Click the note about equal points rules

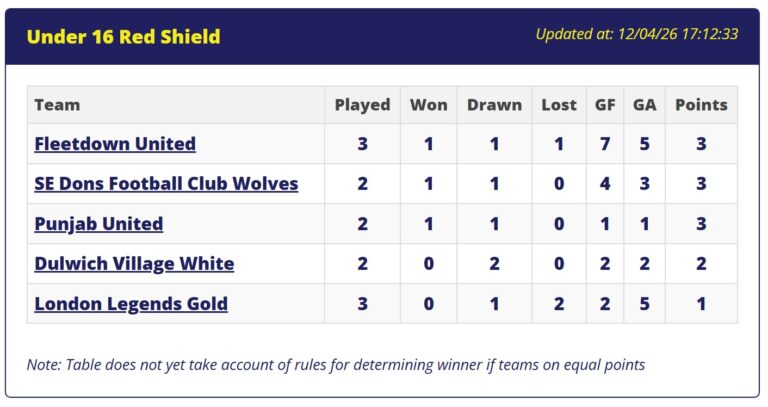coord(336,365)
